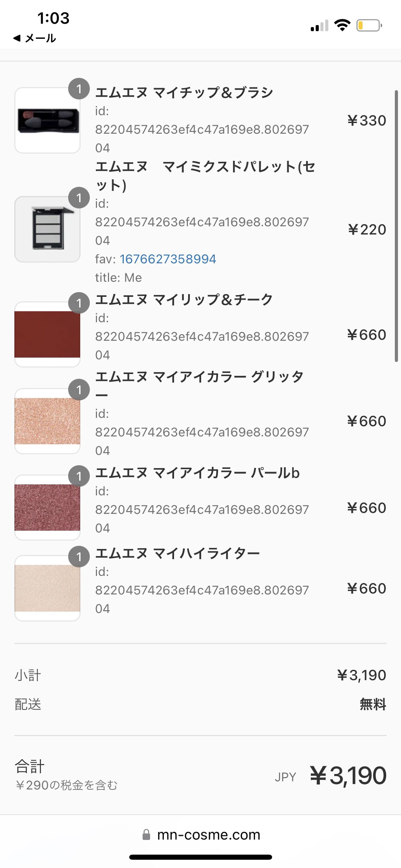Select the beige highlighter swatch

click(x=47, y=588)
